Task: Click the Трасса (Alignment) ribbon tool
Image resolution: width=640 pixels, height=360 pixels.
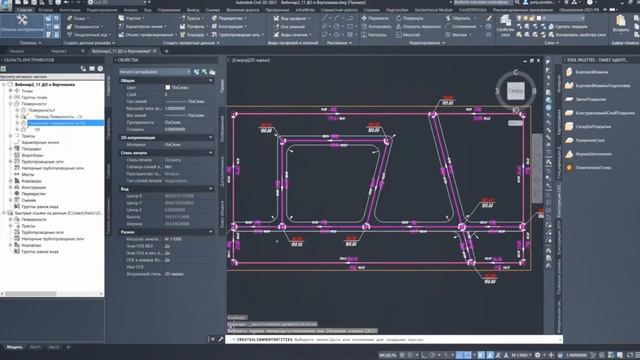Action: click(192, 18)
